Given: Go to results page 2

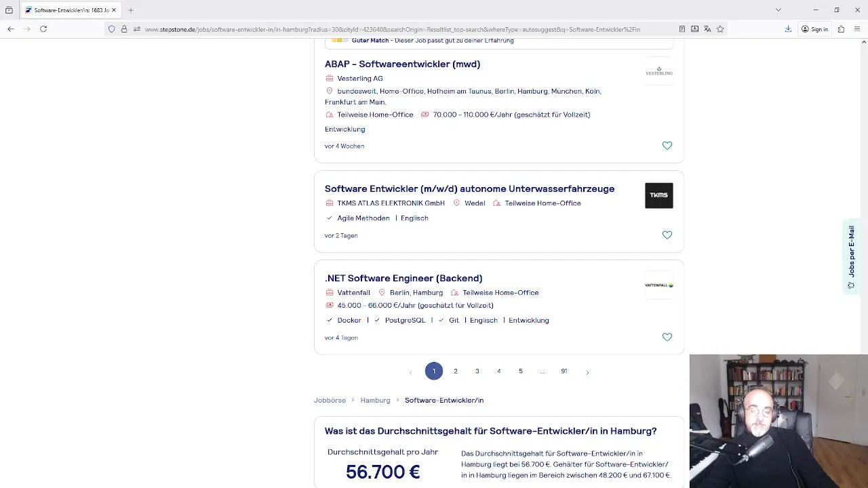Looking at the screenshot, I should click(x=456, y=371).
